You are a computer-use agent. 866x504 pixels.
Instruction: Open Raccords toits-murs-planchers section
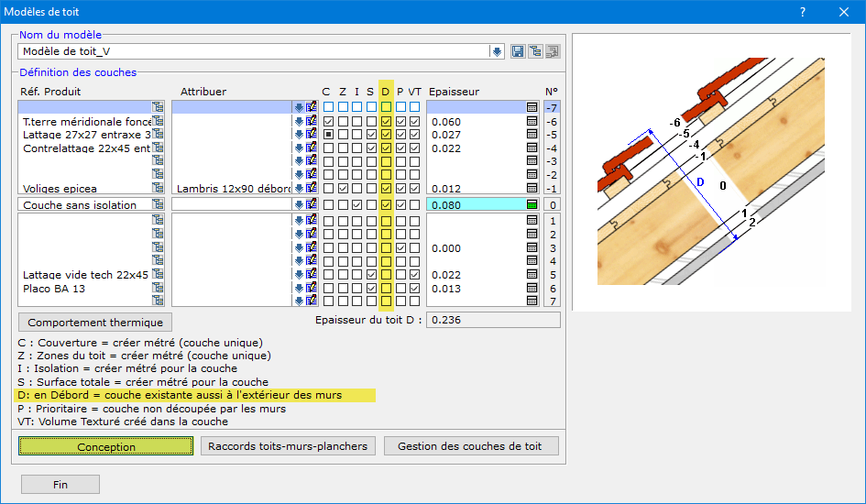[x=288, y=446]
